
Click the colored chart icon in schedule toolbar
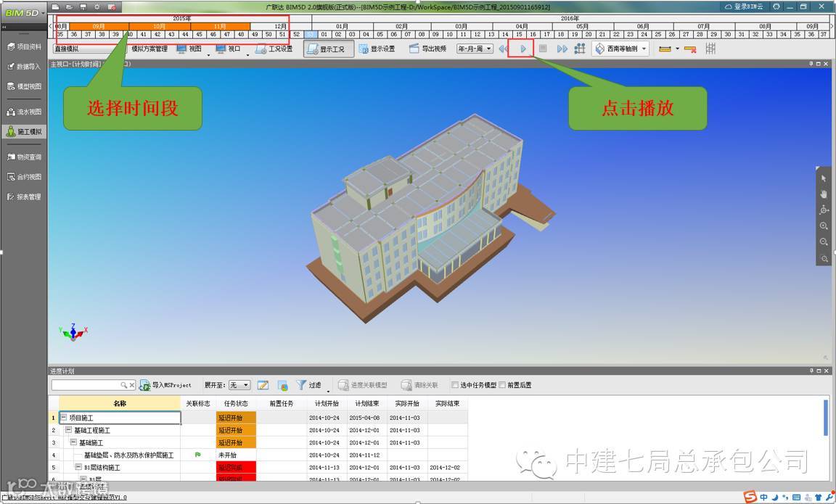(x=283, y=384)
